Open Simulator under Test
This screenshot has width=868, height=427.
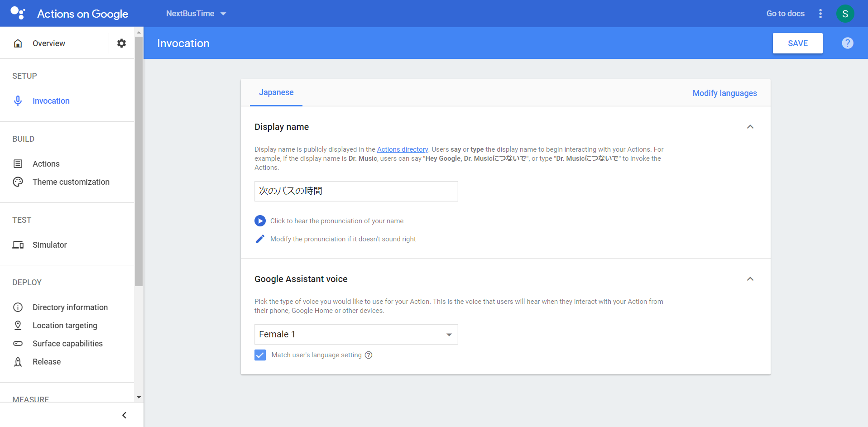(x=50, y=245)
